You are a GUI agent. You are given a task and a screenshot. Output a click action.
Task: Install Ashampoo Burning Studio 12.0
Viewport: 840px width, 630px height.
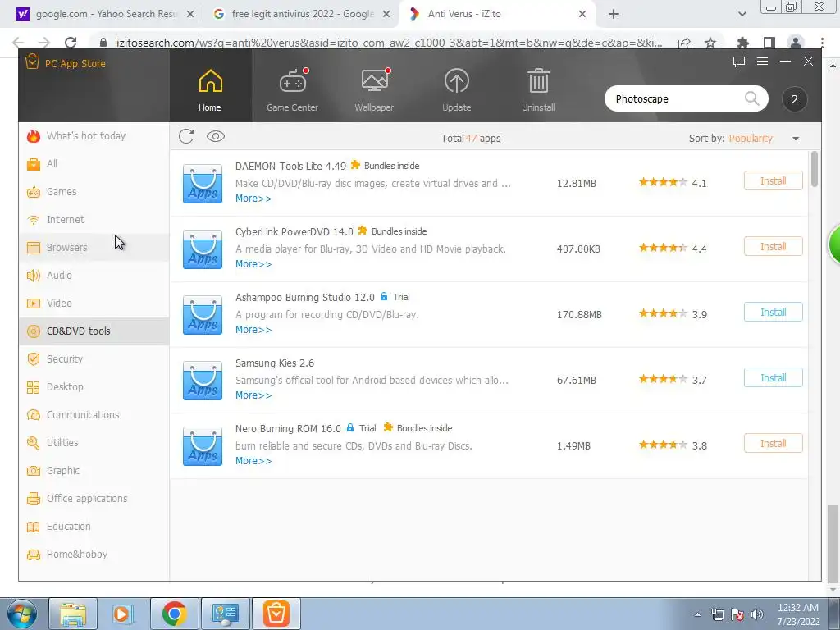(x=773, y=313)
